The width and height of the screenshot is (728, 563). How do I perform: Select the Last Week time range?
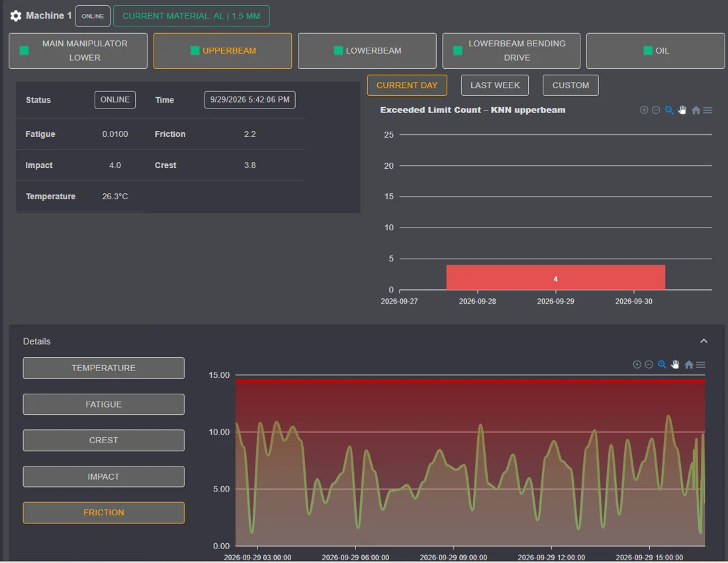[495, 85]
